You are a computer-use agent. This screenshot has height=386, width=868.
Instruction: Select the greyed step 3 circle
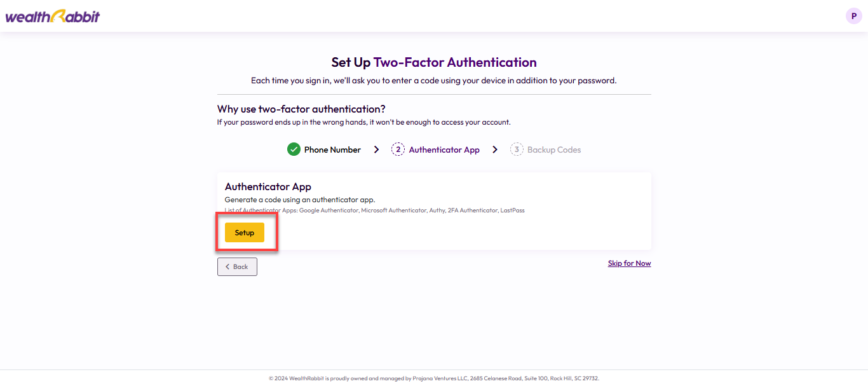[x=517, y=149]
